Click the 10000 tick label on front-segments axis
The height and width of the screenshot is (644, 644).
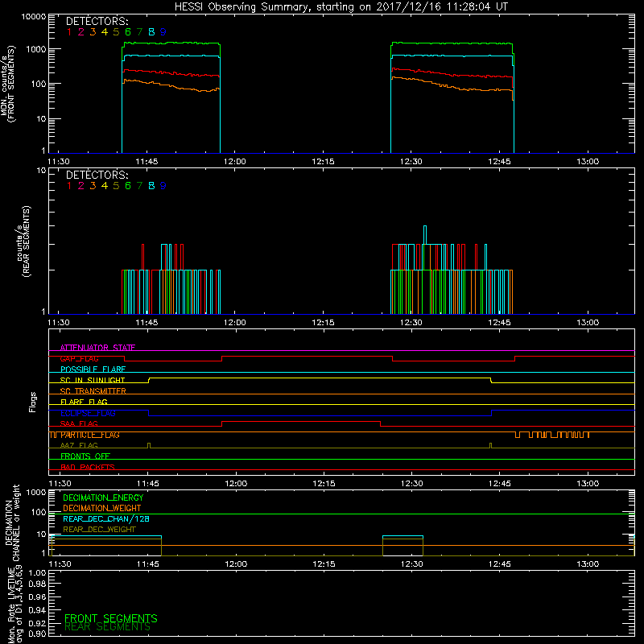click(x=34, y=16)
